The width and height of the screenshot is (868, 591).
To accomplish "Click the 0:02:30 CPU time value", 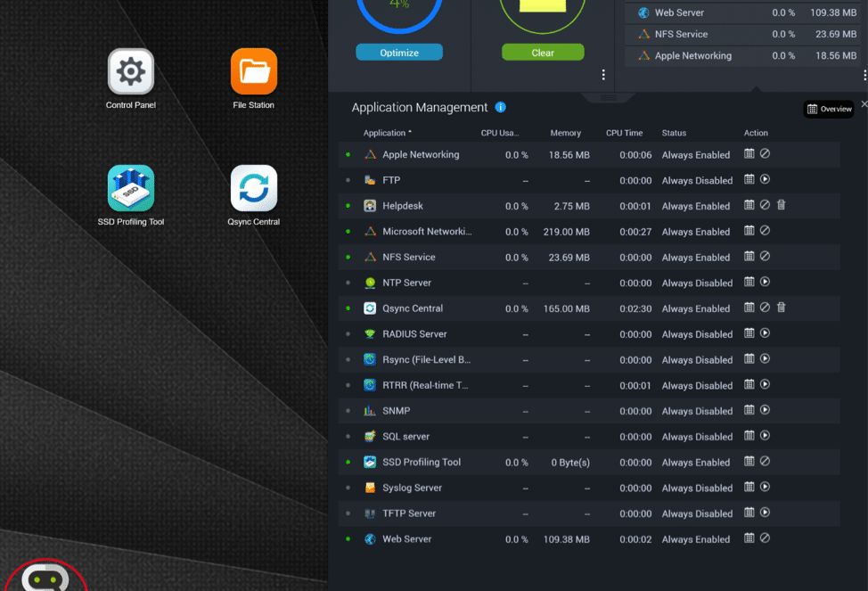I will (x=635, y=308).
